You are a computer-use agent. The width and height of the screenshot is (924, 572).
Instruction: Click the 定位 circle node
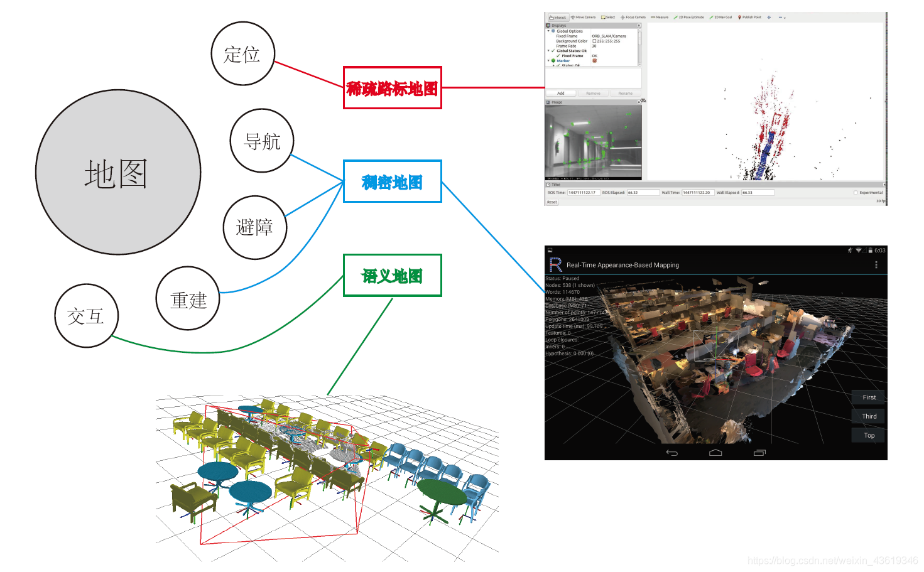243,54
